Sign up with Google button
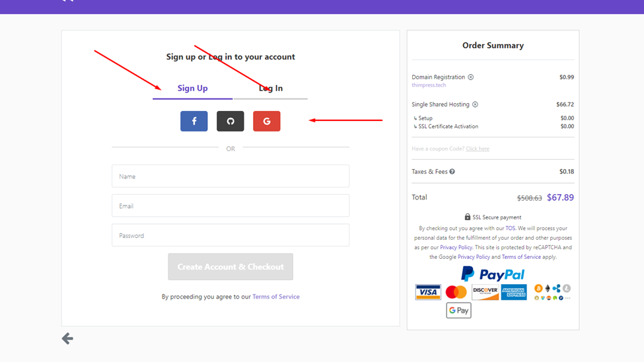 [267, 121]
